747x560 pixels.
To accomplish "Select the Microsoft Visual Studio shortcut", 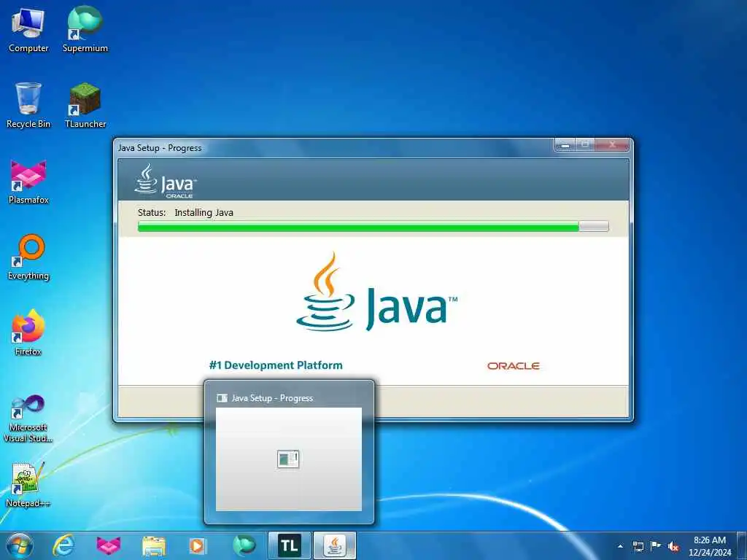I will (x=28, y=418).
